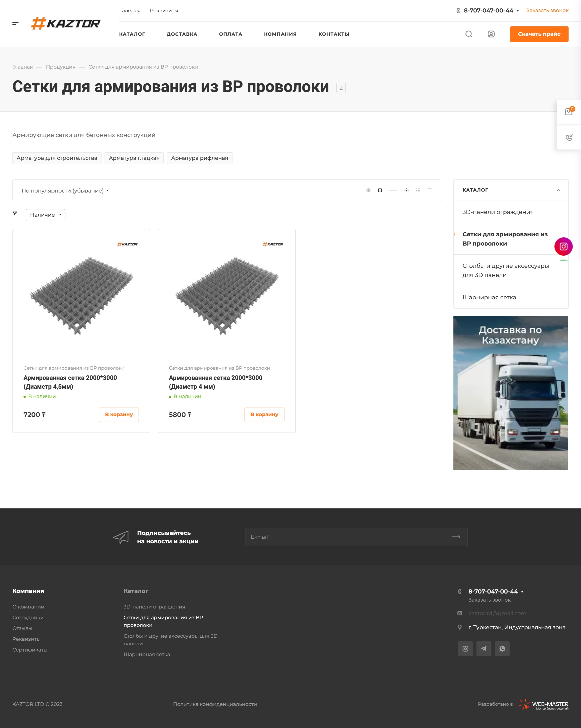
Task: Open the hamburger menu beside the KAZTOR logo
Action: (x=15, y=23)
